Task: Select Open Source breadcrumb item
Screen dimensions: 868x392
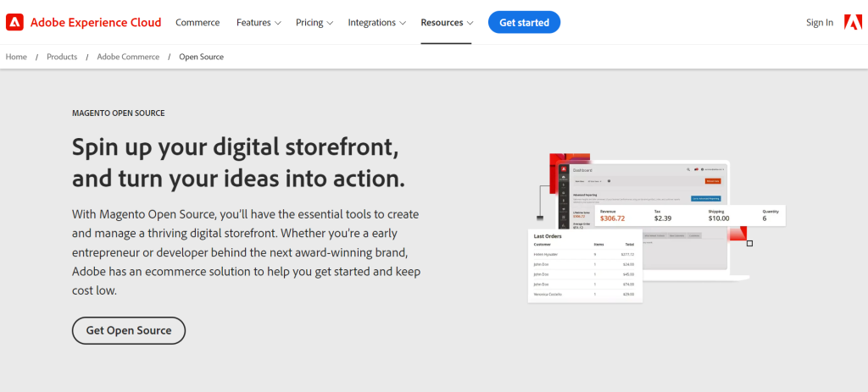Action: click(x=202, y=57)
